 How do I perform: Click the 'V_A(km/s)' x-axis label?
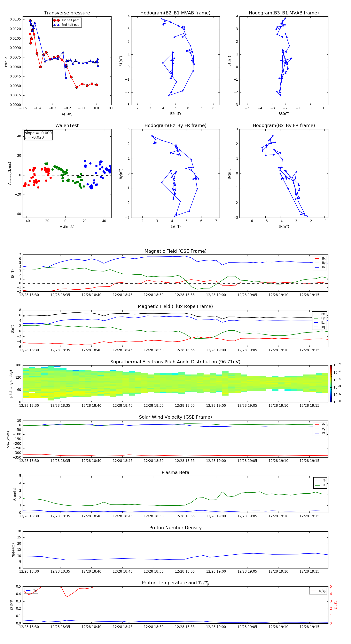(67, 227)
